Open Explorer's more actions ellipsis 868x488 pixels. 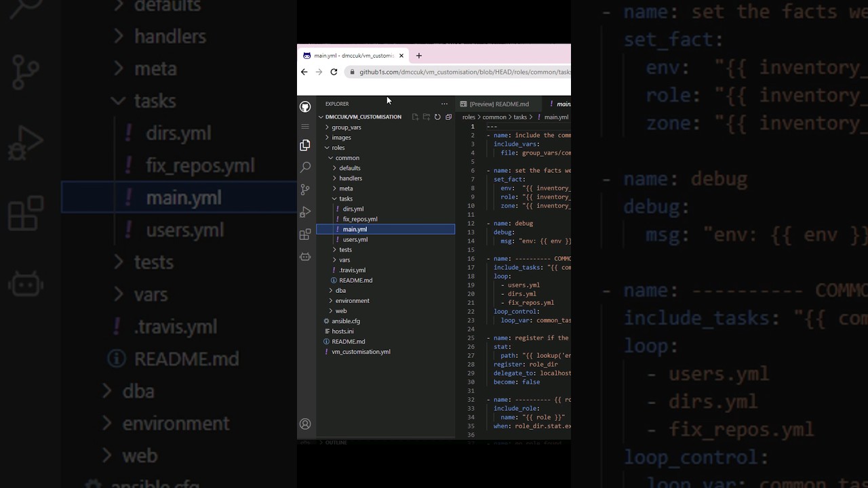pyautogui.click(x=444, y=104)
